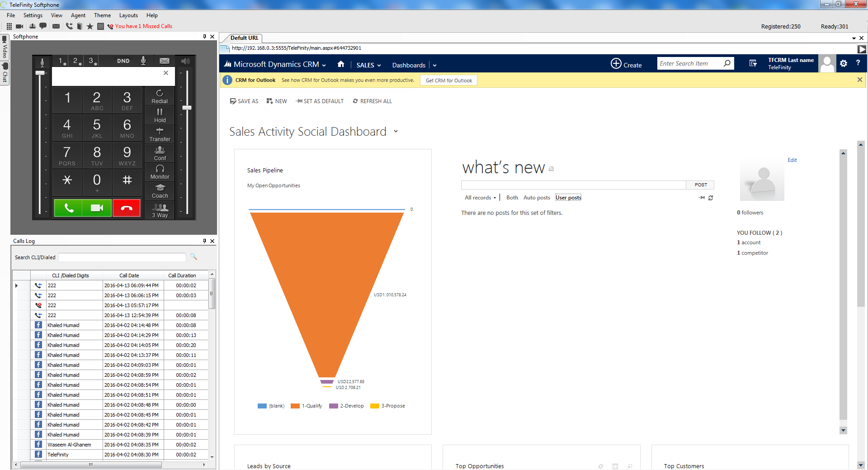Open Sales Activity Social Dashboard selector
This screenshot has height=470, width=868.
pyautogui.click(x=396, y=131)
